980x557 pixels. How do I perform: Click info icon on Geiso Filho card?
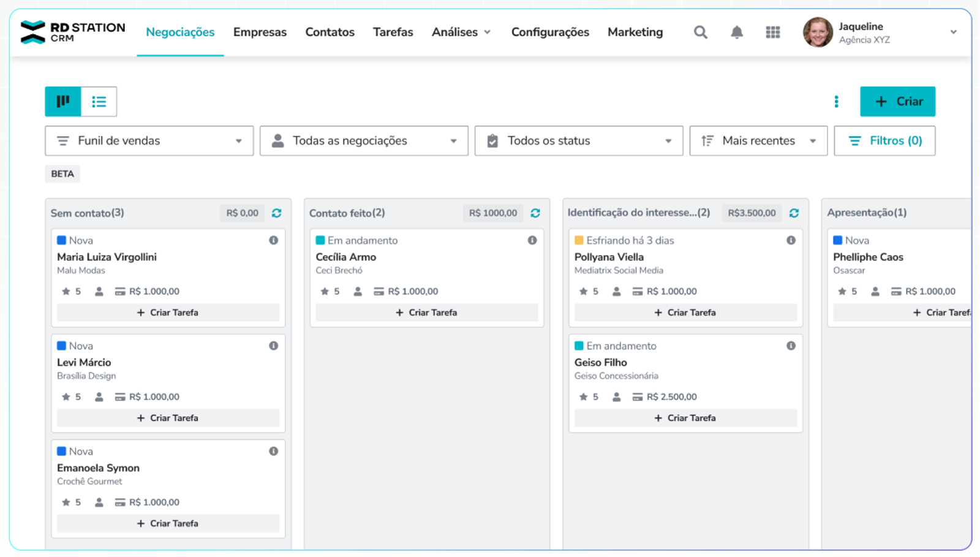click(791, 346)
